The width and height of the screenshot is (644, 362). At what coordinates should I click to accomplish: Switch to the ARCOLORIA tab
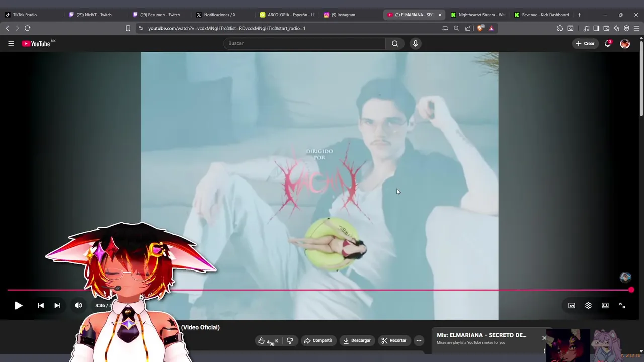[x=287, y=15]
